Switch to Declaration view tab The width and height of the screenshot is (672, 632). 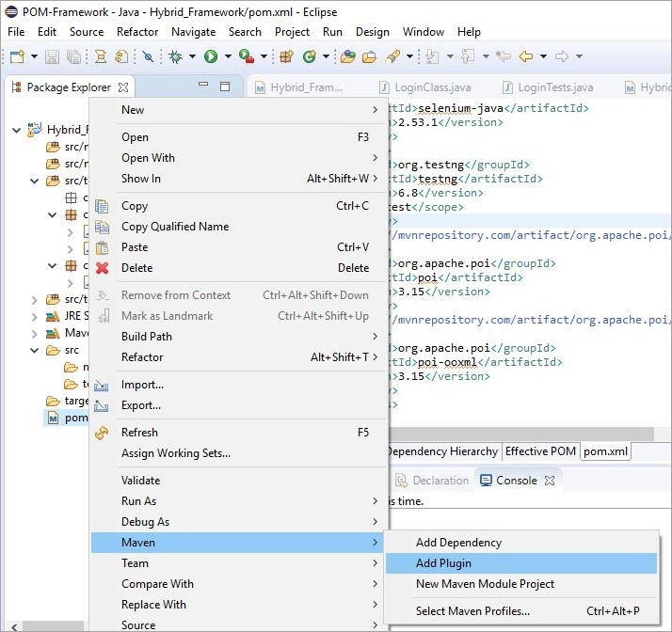coord(434,481)
